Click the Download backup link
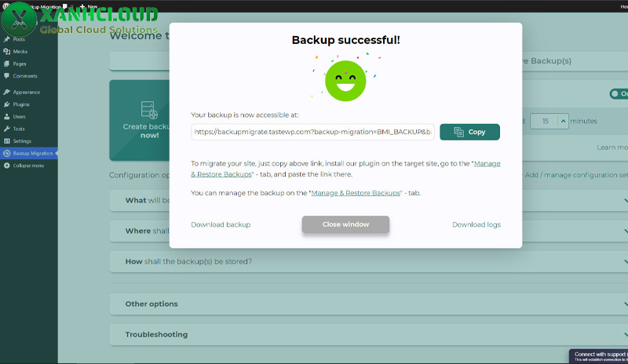 [x=221, y=224]
